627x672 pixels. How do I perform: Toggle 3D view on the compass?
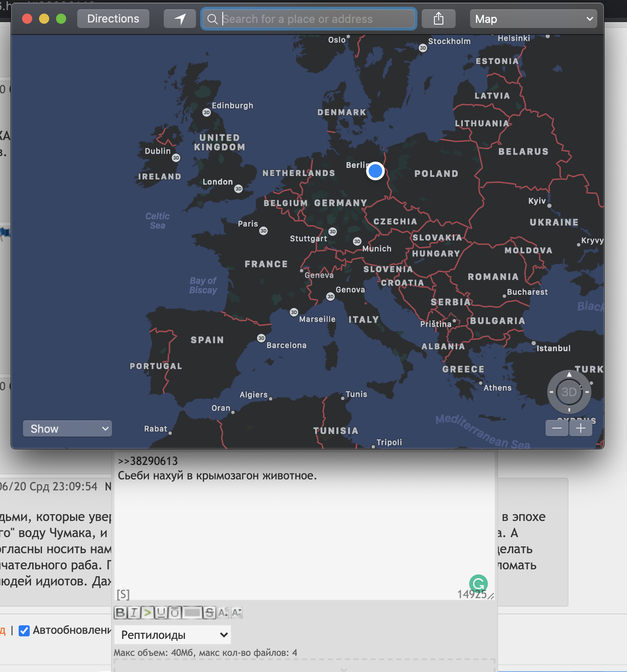[569, 392]
